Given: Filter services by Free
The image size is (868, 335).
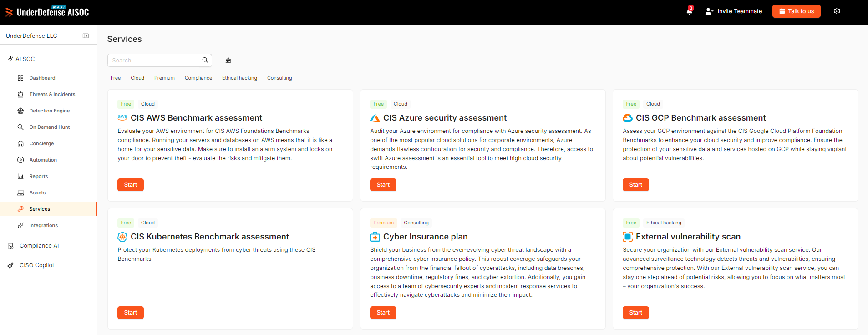Looking at the screenshot, I should 116,78.
